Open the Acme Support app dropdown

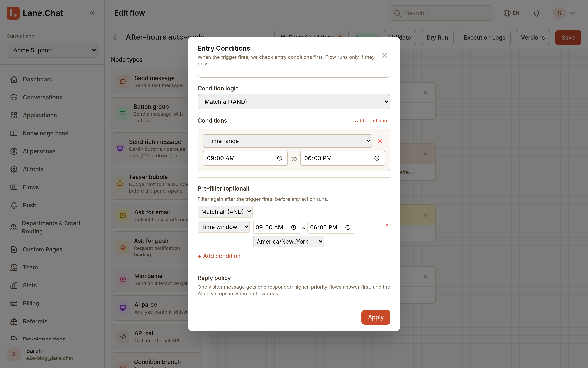[x=52, y=50]
